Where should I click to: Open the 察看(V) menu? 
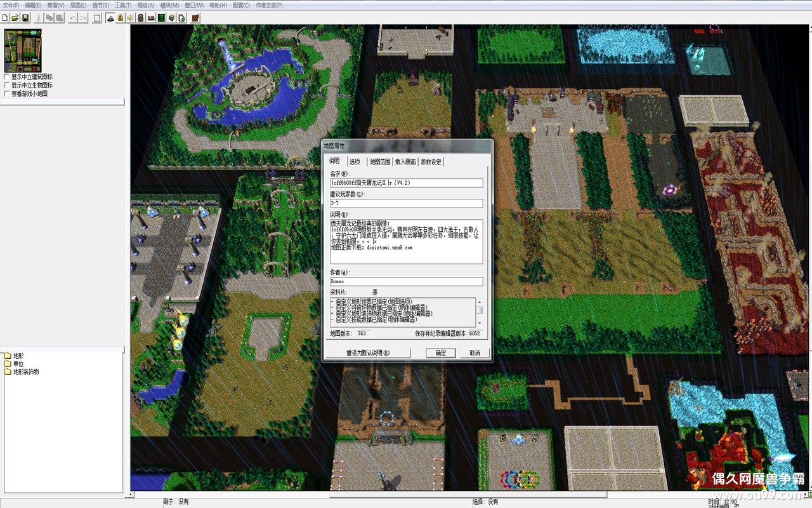point(56,5)
